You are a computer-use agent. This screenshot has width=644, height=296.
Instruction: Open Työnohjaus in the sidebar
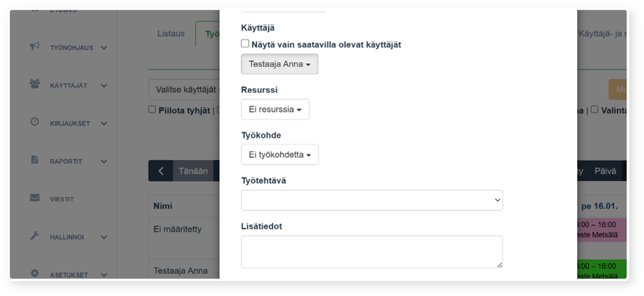pyautogui.click(x=71, y=48)
